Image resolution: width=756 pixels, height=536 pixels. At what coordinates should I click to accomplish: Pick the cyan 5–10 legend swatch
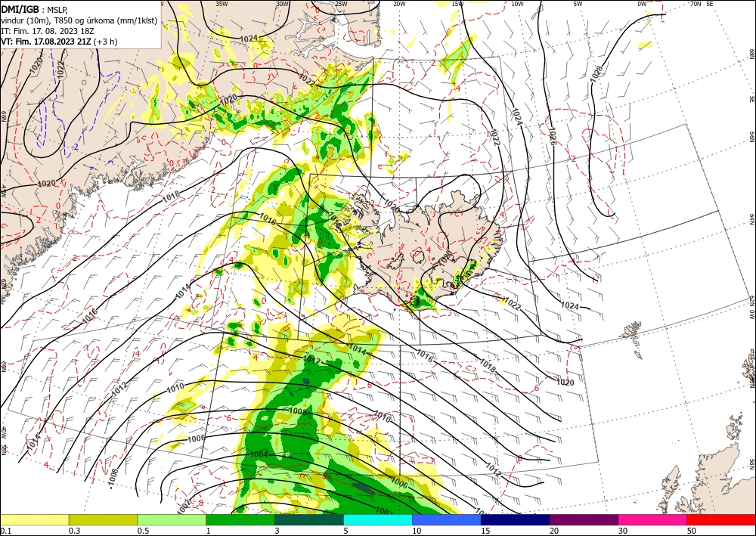tap(377, 519)
